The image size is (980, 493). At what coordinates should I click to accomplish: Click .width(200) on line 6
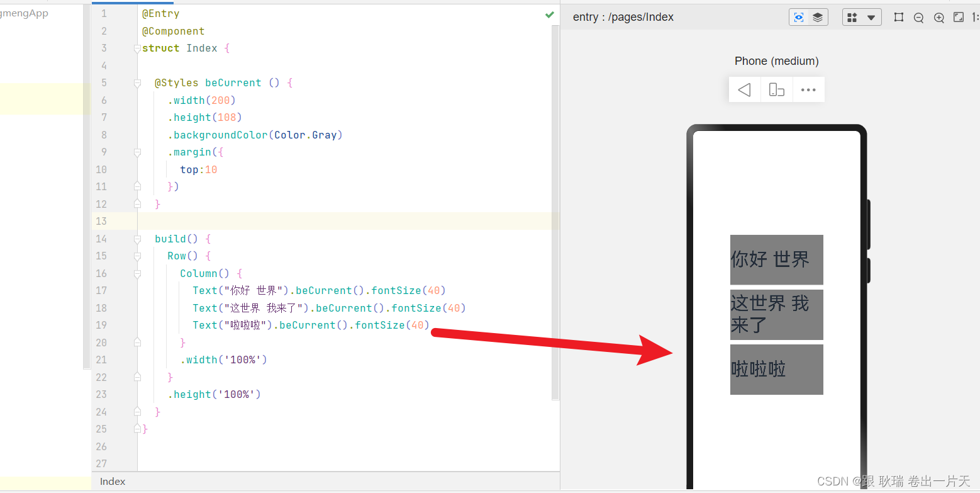pos(201,101)
